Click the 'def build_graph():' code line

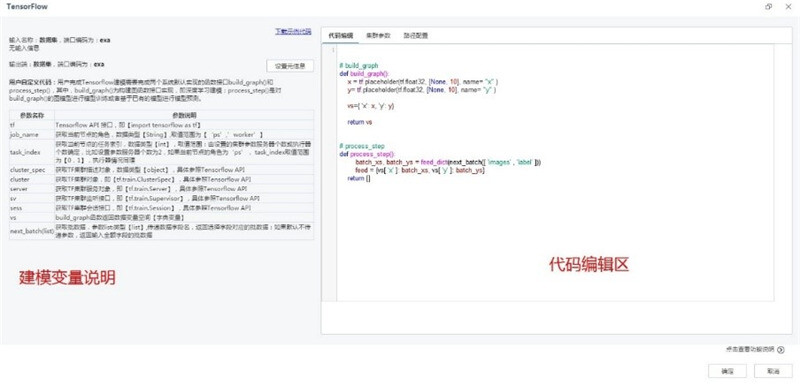[x=363, y=73]
